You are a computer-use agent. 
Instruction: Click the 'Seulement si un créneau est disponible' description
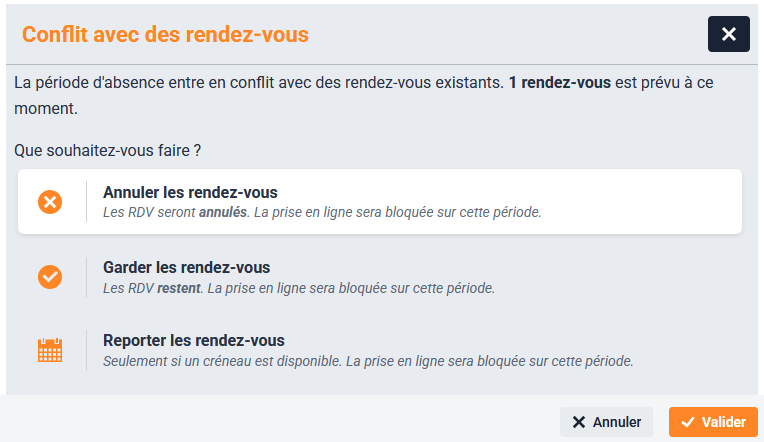[x=368, y=362]
